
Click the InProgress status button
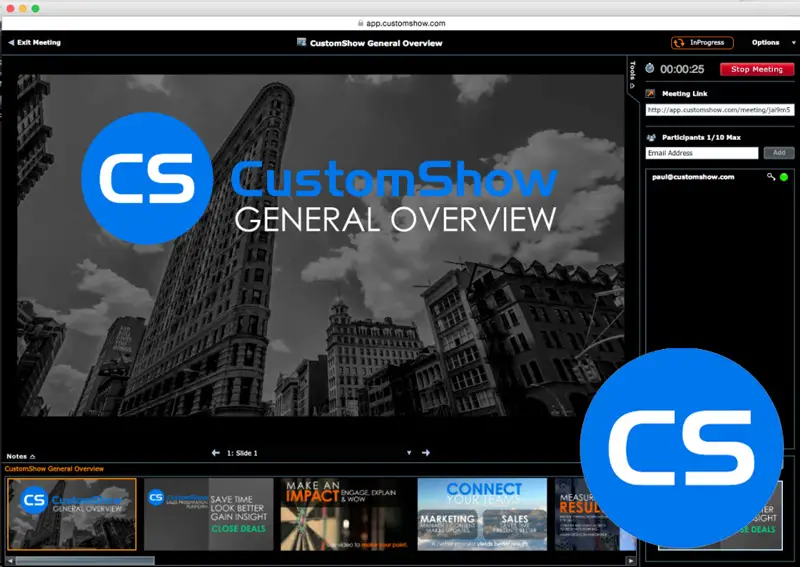702,43
